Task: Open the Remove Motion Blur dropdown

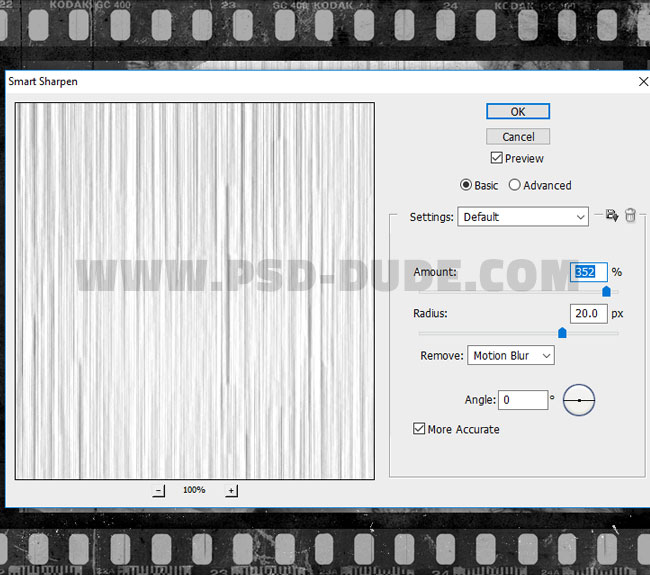Action: coord(511,355)
